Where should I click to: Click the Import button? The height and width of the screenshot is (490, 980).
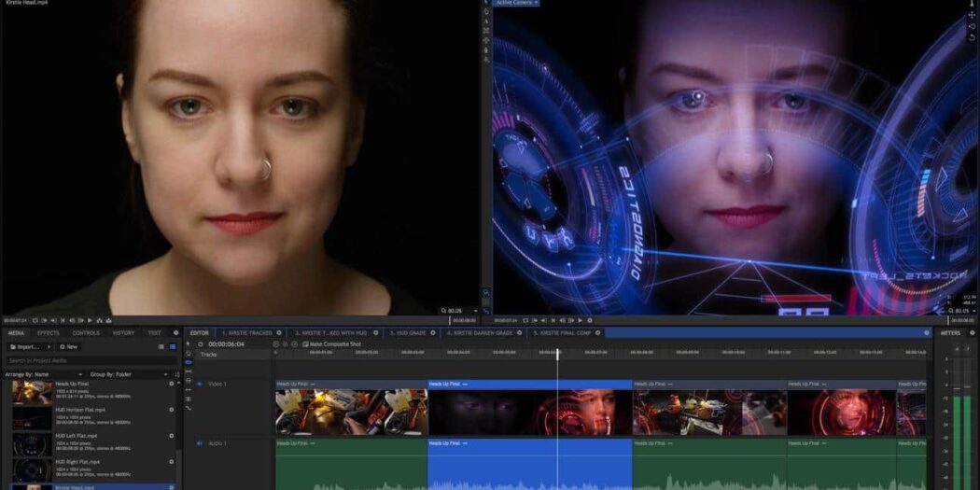pos(25,347)
